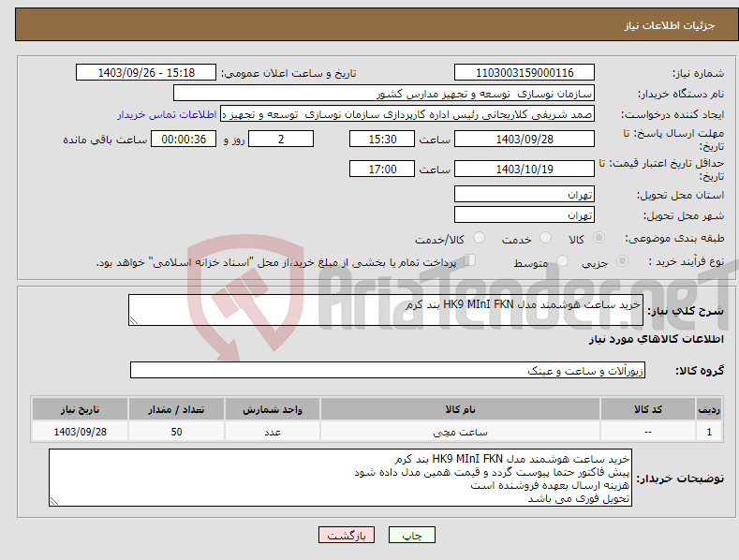The image size is (739, 560).
Task: Click the شماره نیاز field 1103003159000116
Action: coord(525,73)
